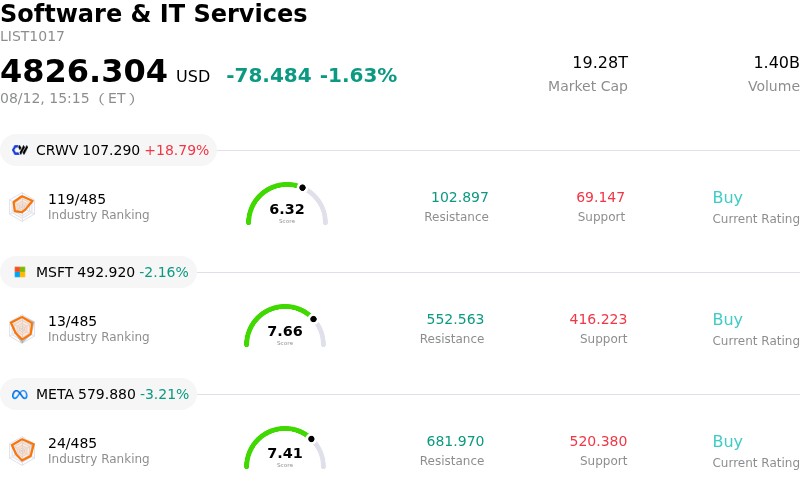
Task: Click the CoreWeave CRWV logo icon
Action: tap(20, 150)
